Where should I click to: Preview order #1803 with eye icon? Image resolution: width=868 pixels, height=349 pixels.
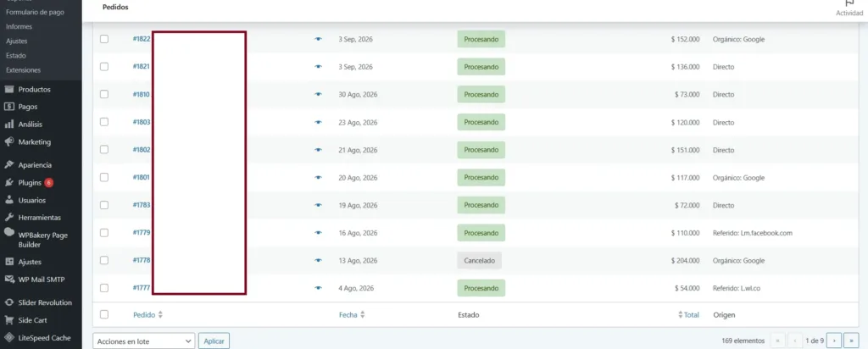(x=318, y=122)
